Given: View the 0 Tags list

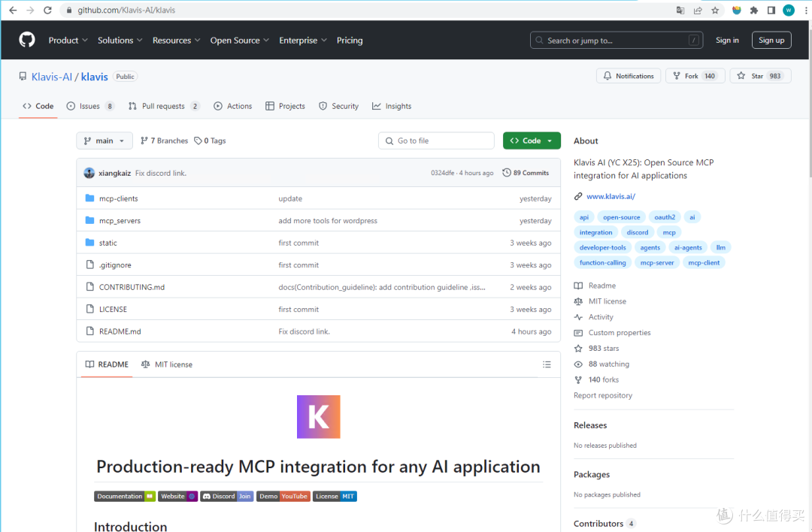Looking at the screenshot, I should pos(210,141).
